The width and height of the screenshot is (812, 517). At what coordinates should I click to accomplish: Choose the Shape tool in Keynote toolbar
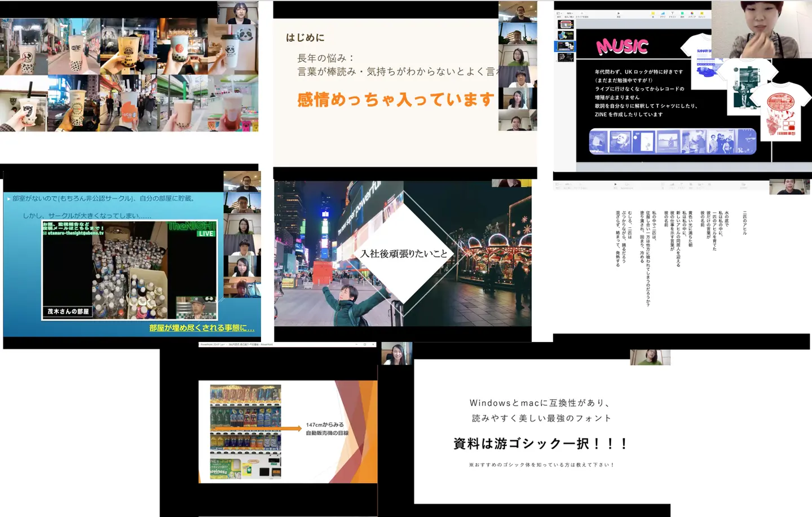682,14
